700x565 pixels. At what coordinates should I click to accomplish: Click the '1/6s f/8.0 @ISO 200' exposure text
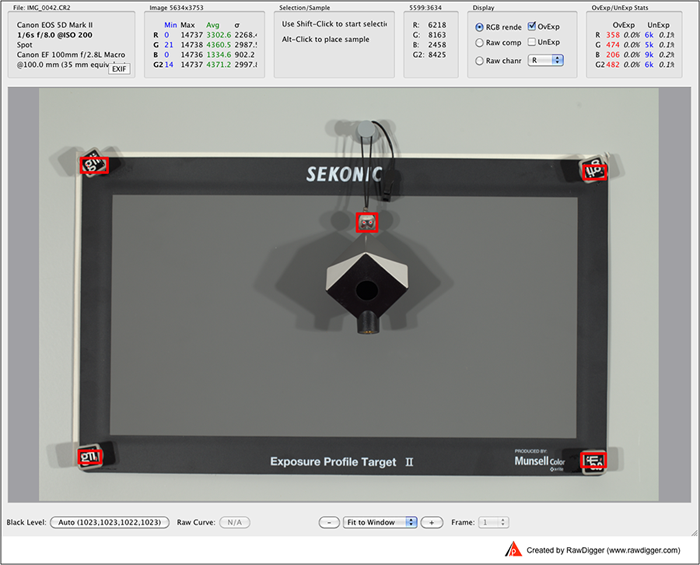(x=55, y=35)
